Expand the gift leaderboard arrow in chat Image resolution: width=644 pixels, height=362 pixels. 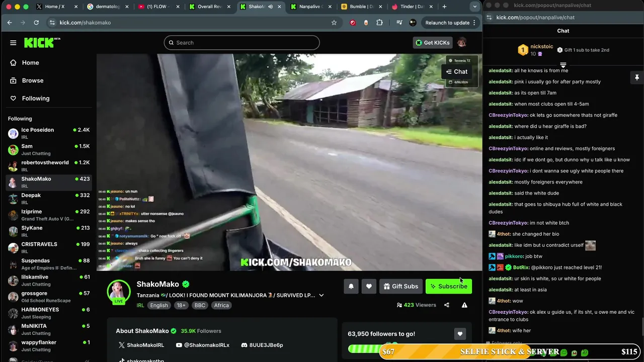563,65
